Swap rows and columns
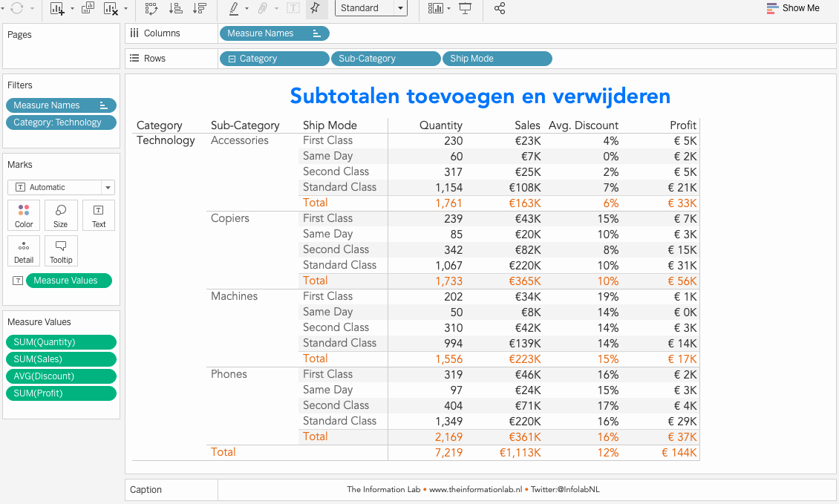This screenshot has height=504, width=839. click(151, 8)
